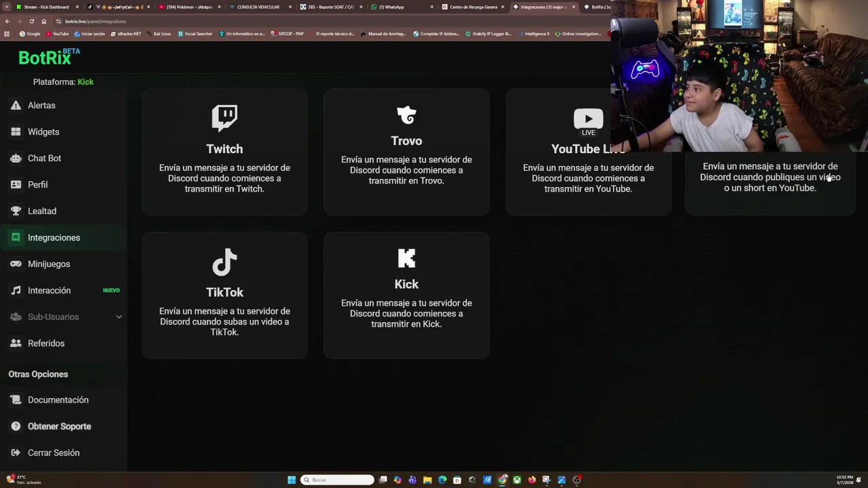Open the TikTok integration card title
Image resolution: width=868 pixels, height=488 pixels.
coord(224,292)
